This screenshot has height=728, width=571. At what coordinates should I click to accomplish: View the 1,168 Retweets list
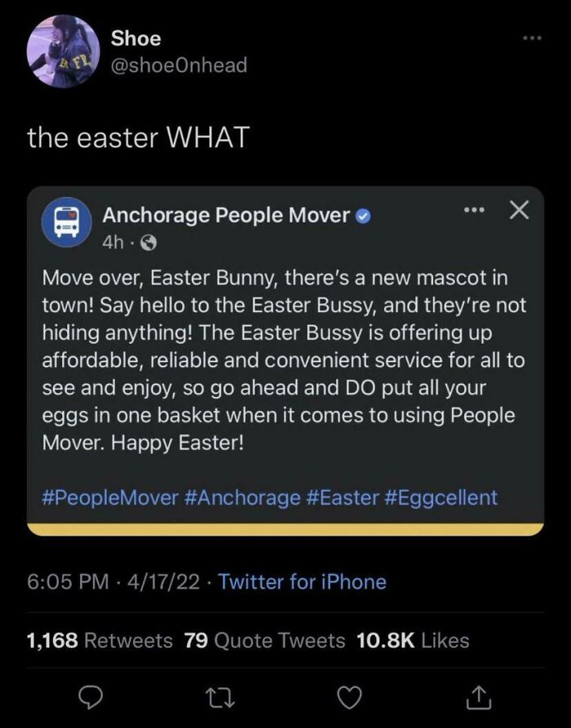pos(100,640)
